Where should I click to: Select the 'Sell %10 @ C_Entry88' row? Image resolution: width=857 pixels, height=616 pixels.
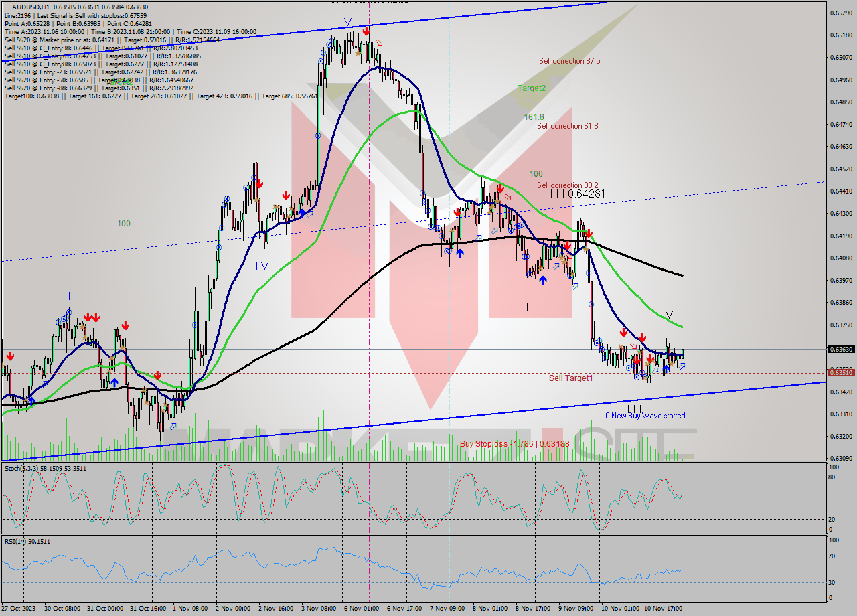click(x=100, y=64)
